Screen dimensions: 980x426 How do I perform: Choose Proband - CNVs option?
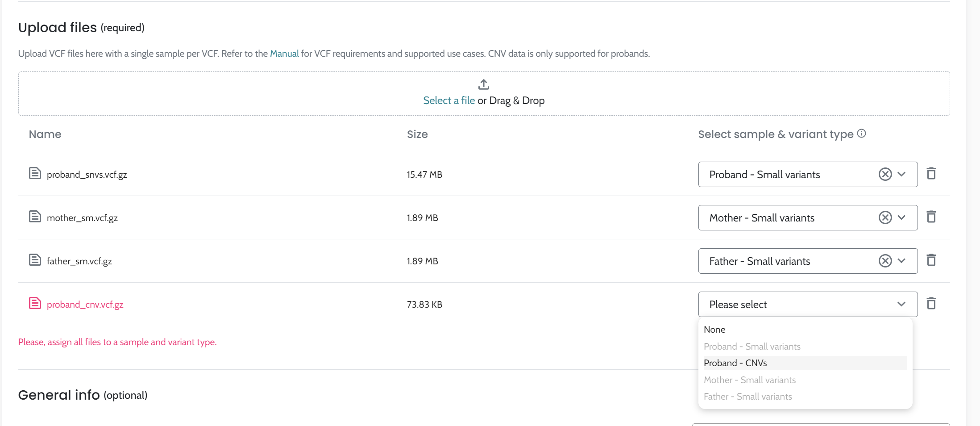(735, 363)
